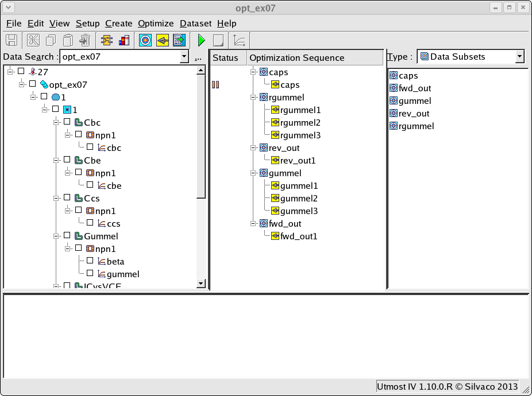
Task: Collapse the fwd_out node in Optimization Sequence
Action: (x=253, y=223)
